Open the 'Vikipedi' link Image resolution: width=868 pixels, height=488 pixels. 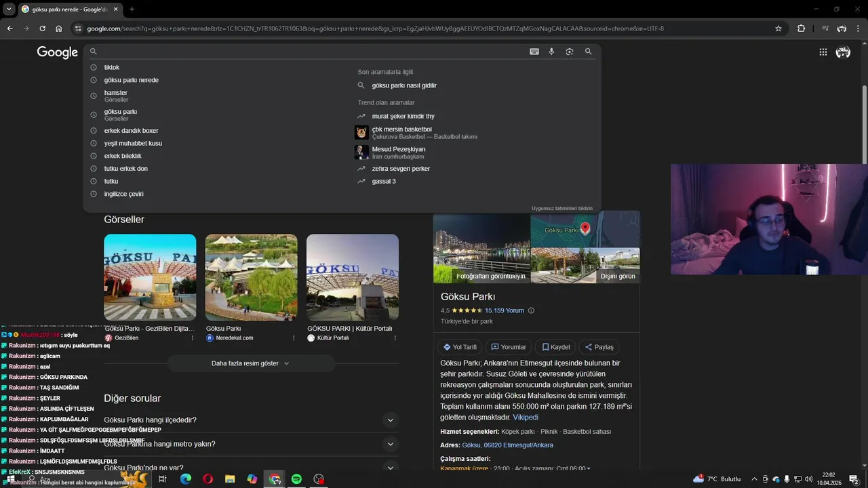pos(526,418)
